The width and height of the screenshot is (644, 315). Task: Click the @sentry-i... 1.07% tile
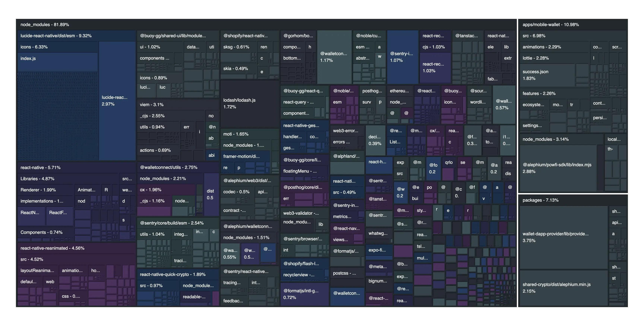[402, 57]
